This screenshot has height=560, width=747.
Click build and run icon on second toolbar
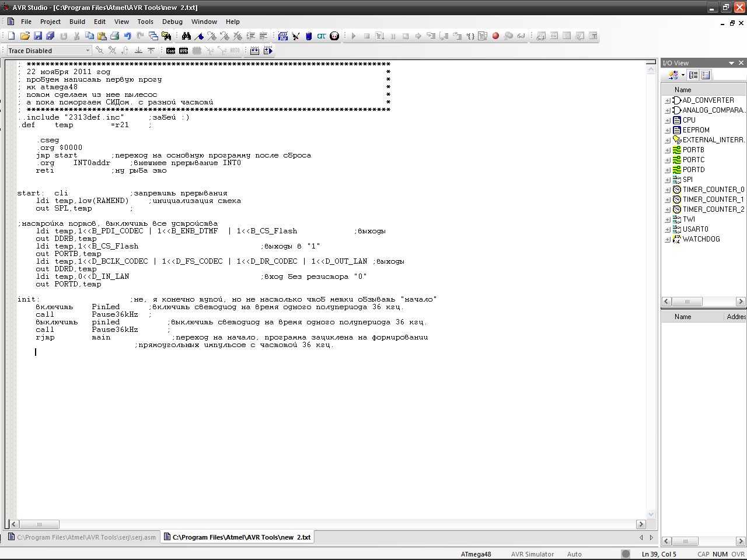tap(268, 51)
